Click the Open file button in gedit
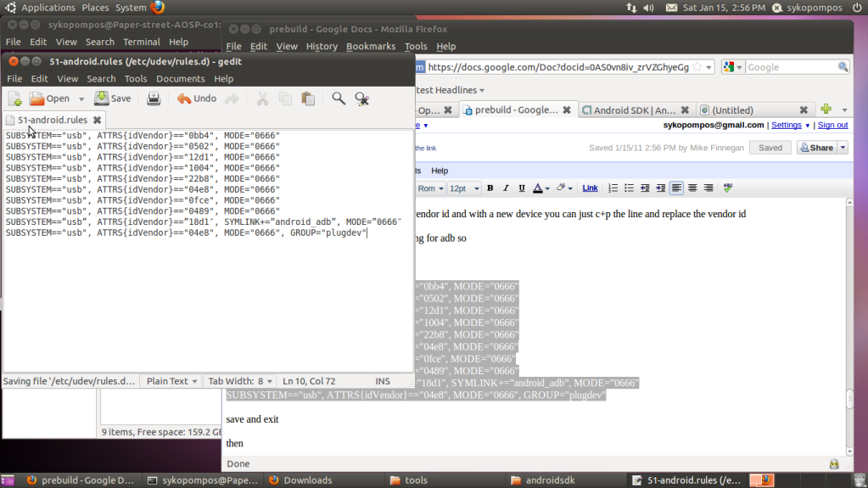 pos(50,98)
